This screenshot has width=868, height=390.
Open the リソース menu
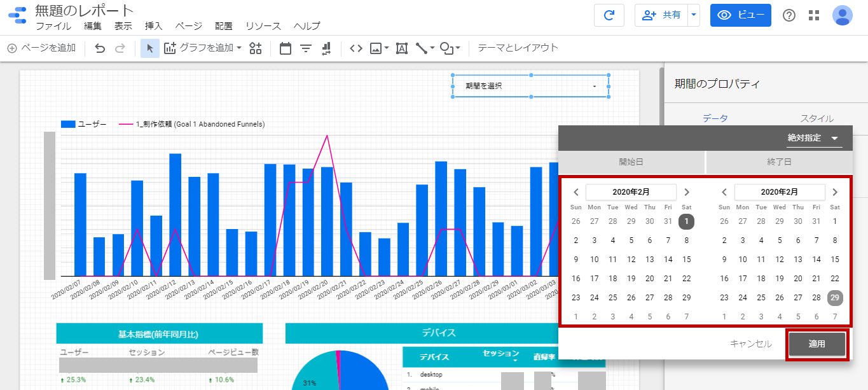(263, 26)
